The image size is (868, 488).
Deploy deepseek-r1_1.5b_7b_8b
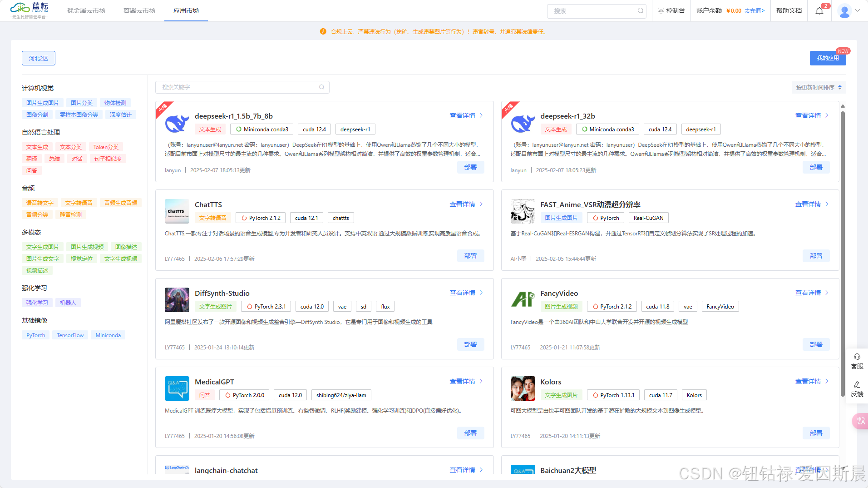pos(471,167)
